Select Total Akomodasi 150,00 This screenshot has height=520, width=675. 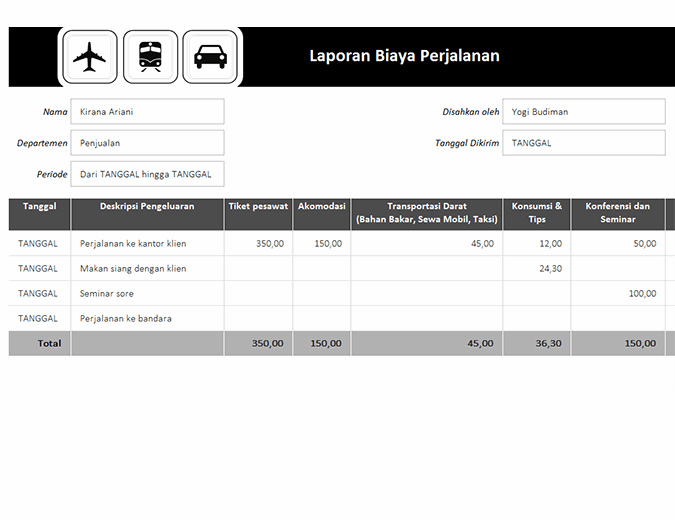pyautogui.click(x=322, y=344)
